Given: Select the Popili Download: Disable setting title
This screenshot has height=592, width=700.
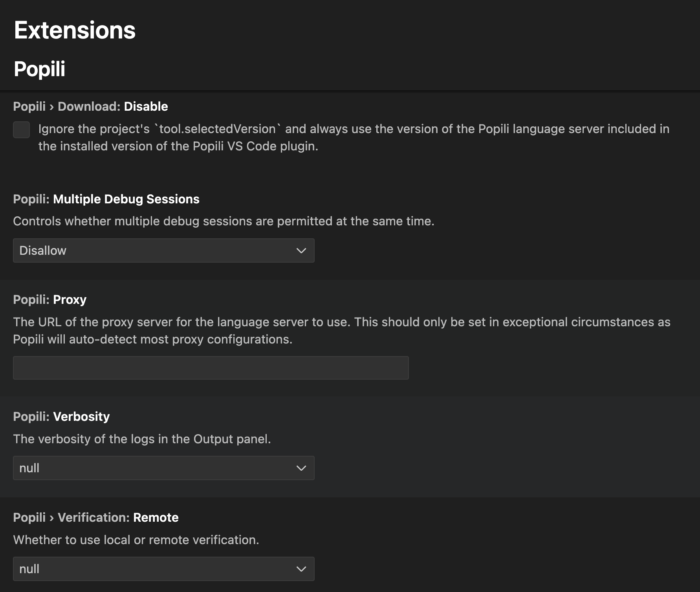Looking at the screenshot, I should pos(91,106).
